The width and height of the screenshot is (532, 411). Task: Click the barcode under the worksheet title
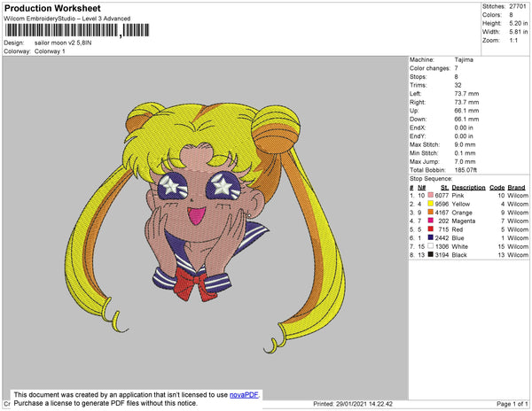(x=77, y=30)
